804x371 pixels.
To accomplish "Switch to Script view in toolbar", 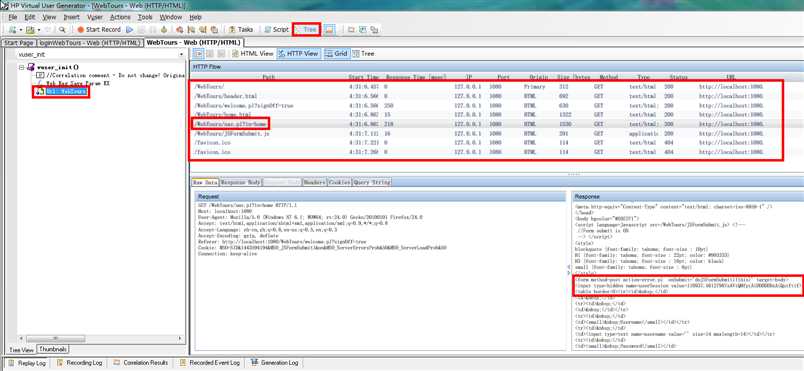I will tap(276, 30).
